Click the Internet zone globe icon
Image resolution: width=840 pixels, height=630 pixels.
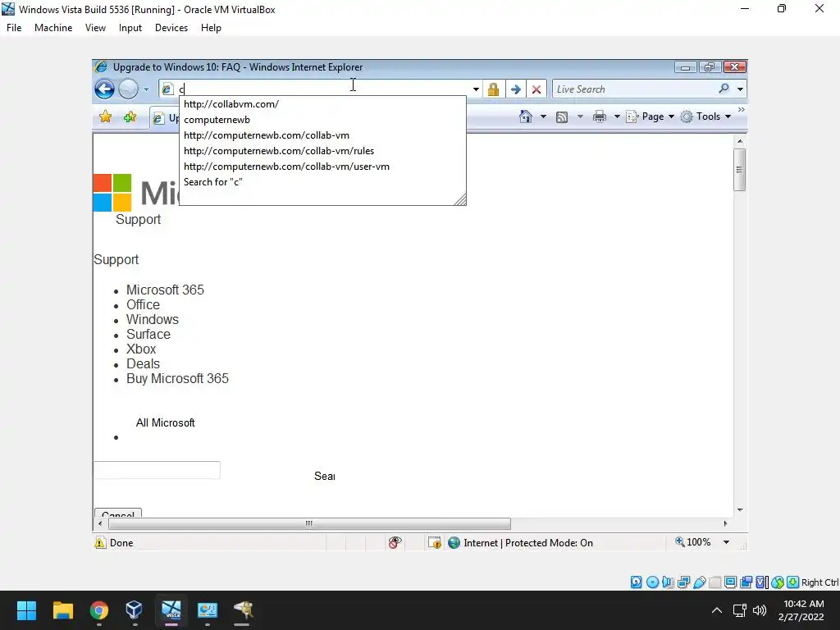click(454, 543)
